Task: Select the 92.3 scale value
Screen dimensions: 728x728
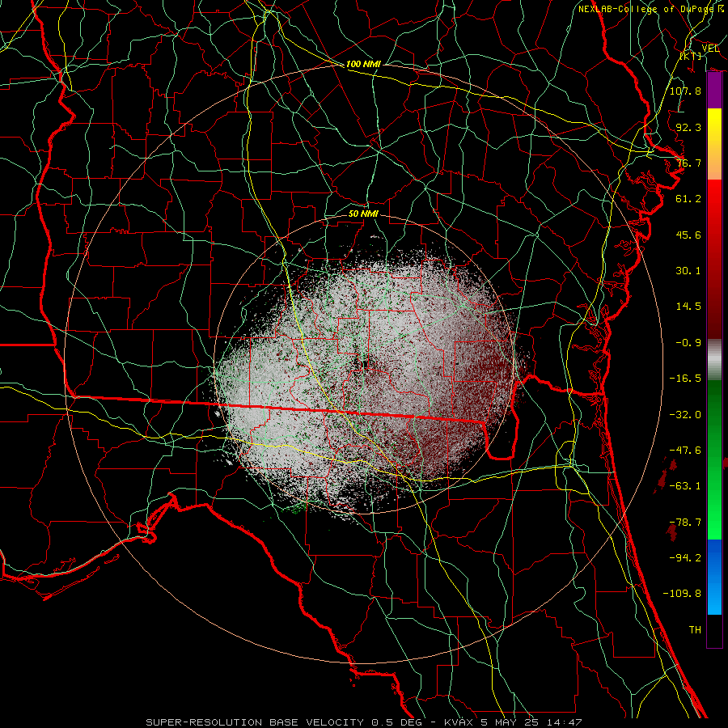Action: coord(688,127)
